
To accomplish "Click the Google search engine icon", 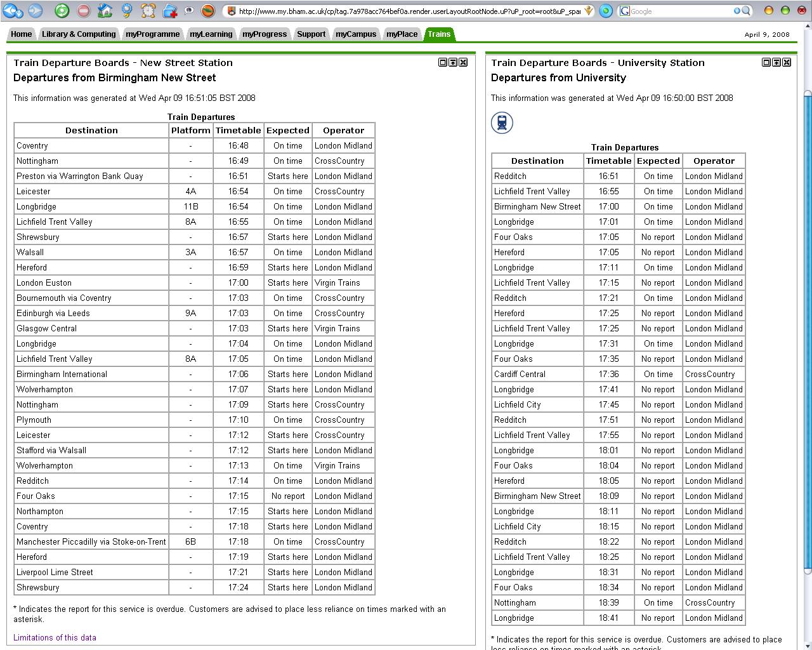I will (625, 11).
